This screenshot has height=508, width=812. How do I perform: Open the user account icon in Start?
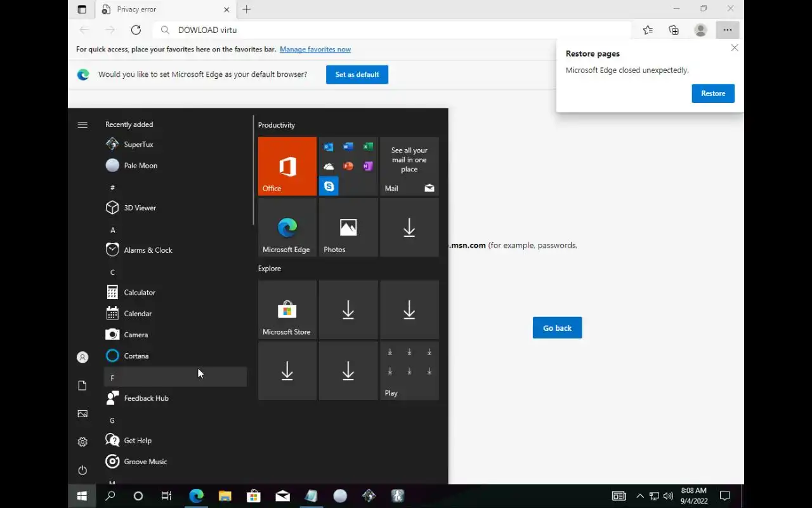[x=82, y=358]
